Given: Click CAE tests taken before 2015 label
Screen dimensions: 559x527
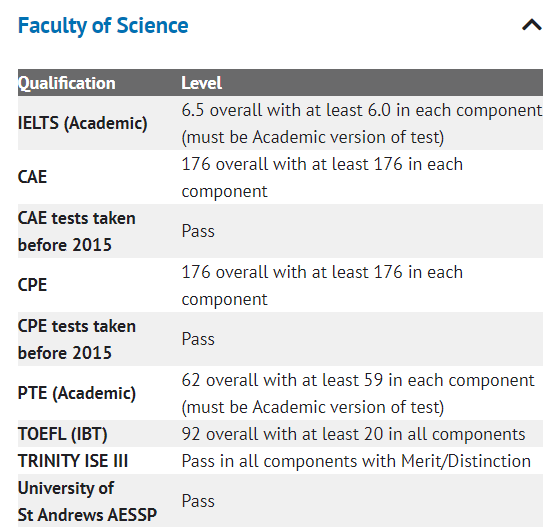Looking at the screenshot, I should click(x=77, y=231).
